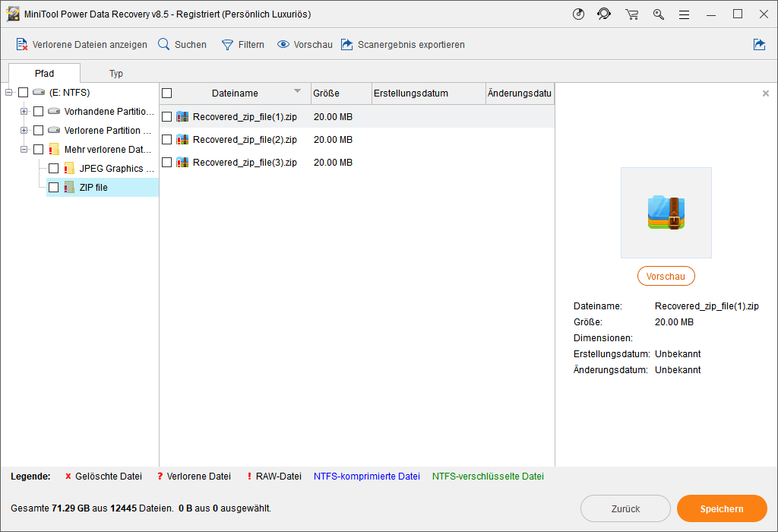This screenshot has width=778, height=532.
Task: Open the hamburger menu icon
Action: 685,15
